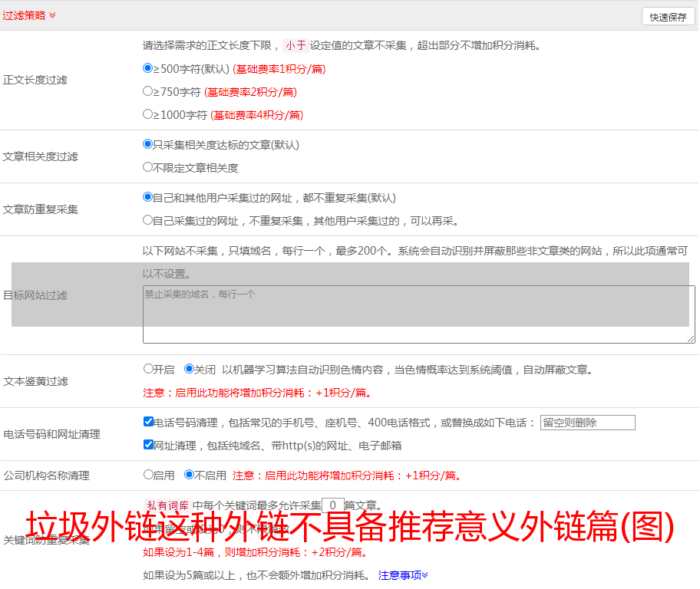Screen dimensions: 700x589
Task: Collapse the 过滤策略 section chevron
Action: pos(53,15)
